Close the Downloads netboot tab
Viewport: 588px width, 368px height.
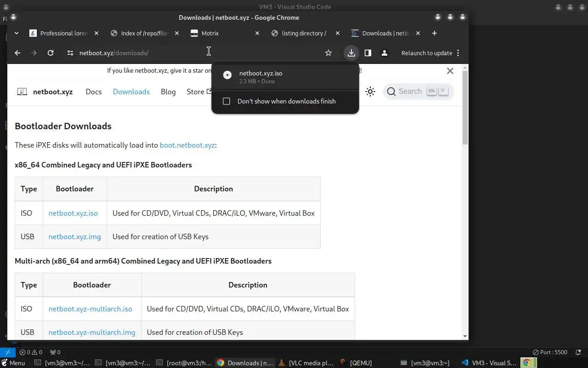pyautogui.click(x=418, y=33)
